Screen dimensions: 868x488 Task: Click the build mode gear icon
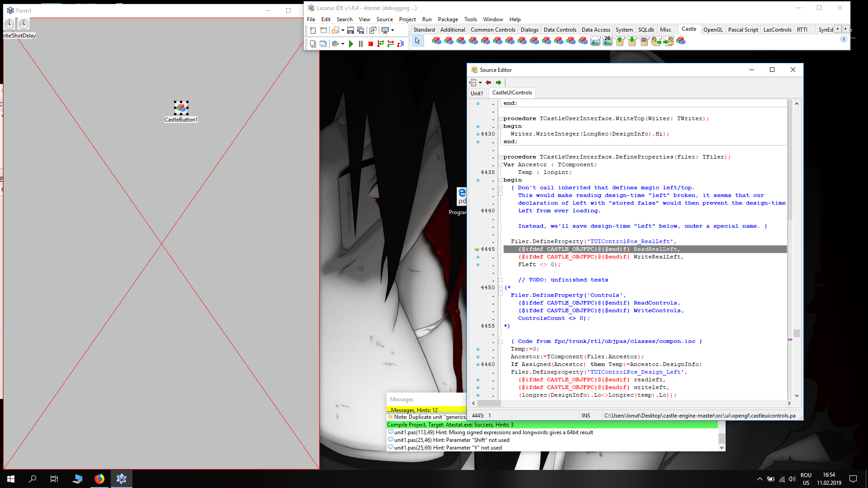pyautogui.click(x=335, y=44)
